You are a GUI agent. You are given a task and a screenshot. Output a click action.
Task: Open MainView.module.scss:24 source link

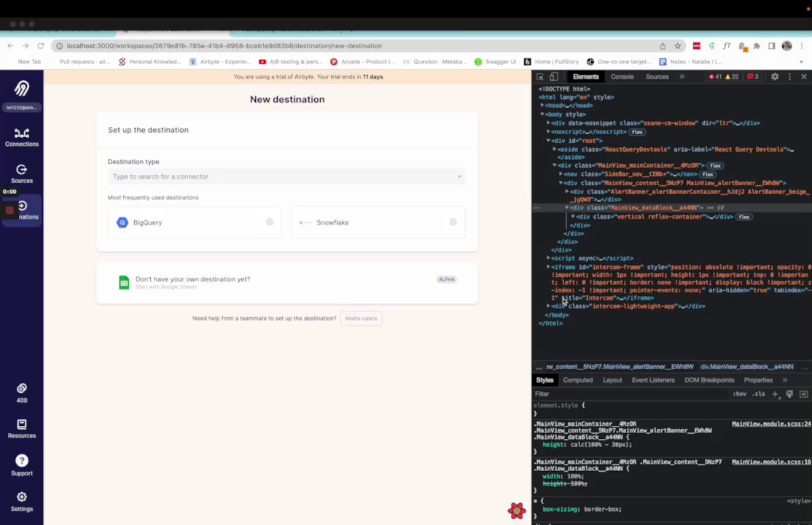click(771, 424)
